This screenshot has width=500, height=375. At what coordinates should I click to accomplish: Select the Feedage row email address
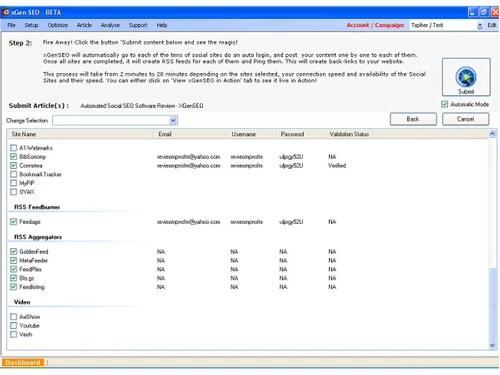pos(188,222)
